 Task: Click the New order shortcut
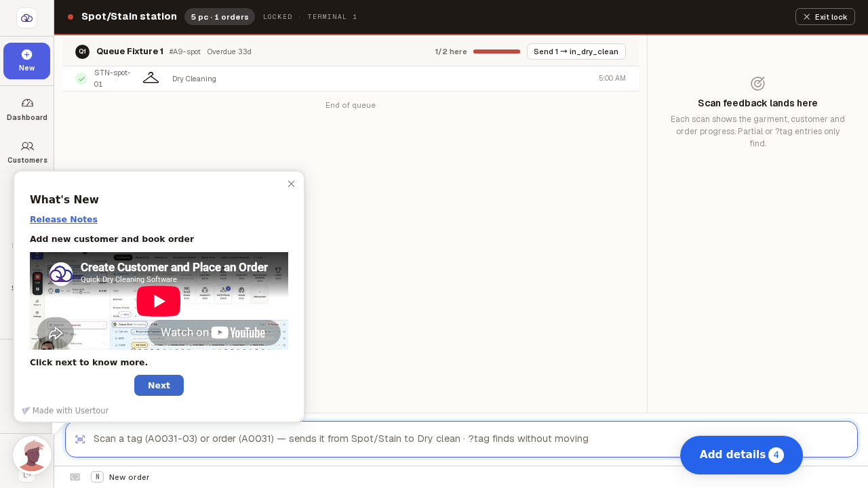coord(120,477)
